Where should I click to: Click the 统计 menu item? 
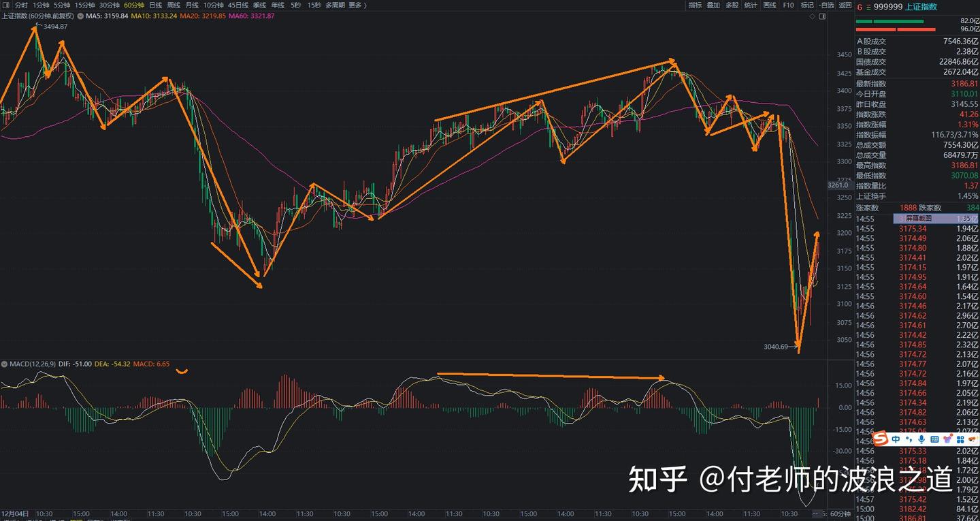[x=750, y=5]
